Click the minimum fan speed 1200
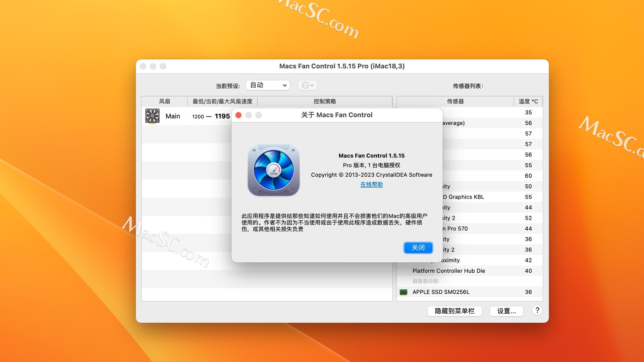Viewport: 644px width, 362px height. coord(198,117)
